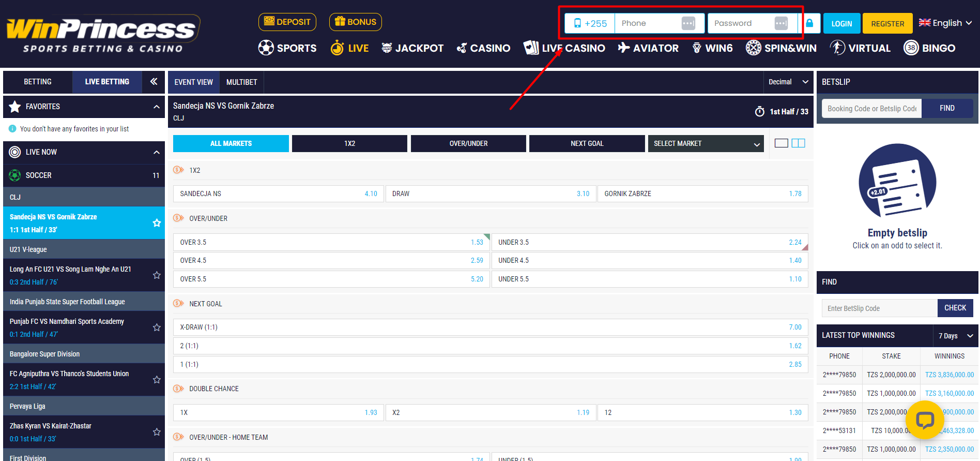Image resolution: width=980 pixels, height=461 pixels.
Task: Open the Casino section
Action: (x=483, y=48)
